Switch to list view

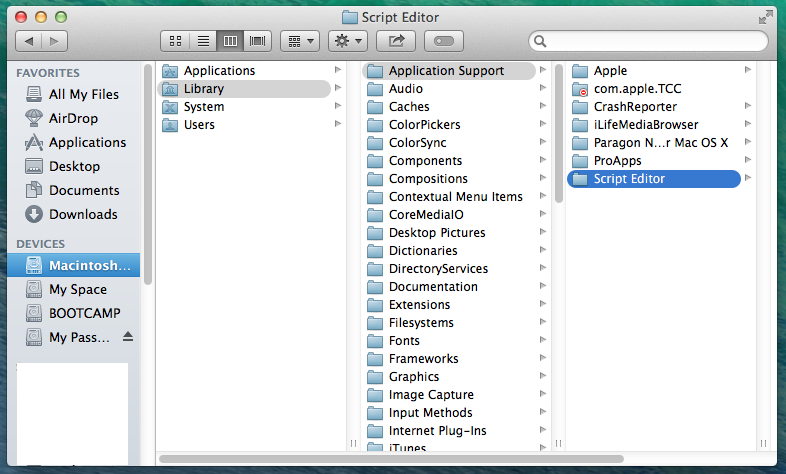click(203, 41)
